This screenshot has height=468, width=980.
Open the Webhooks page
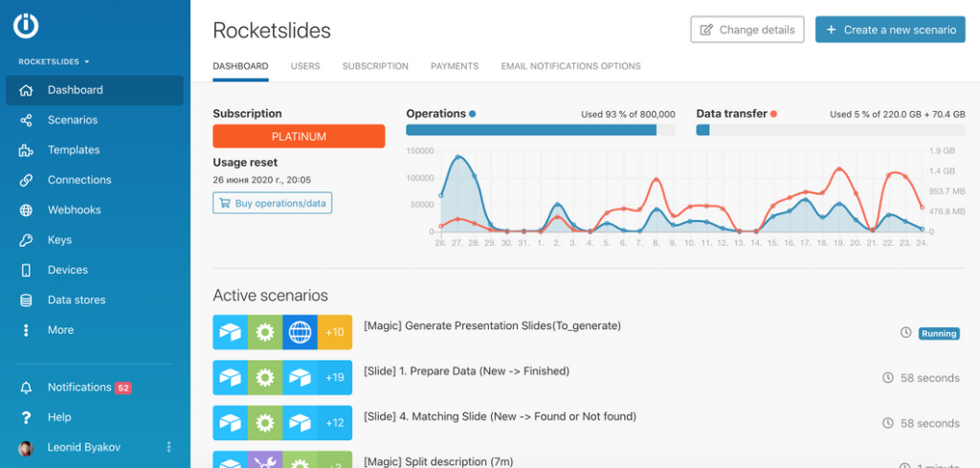tap(75, 210)
